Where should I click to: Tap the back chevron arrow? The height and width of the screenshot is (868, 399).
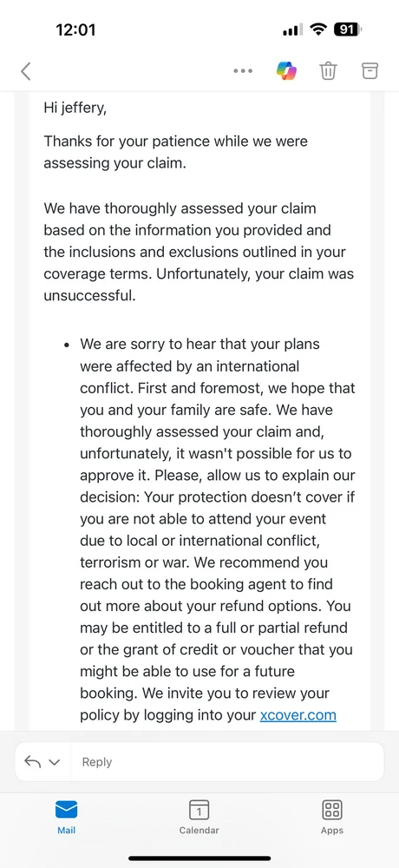coord(25,71)
